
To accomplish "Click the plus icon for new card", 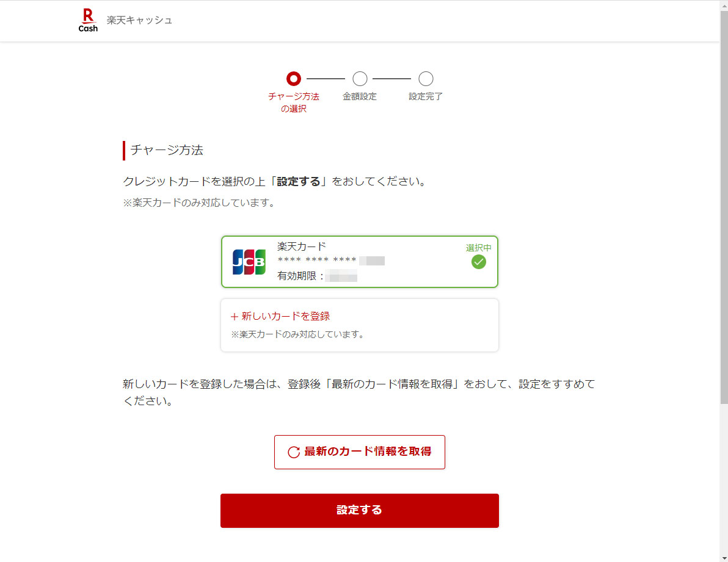I will click(235, 317).
